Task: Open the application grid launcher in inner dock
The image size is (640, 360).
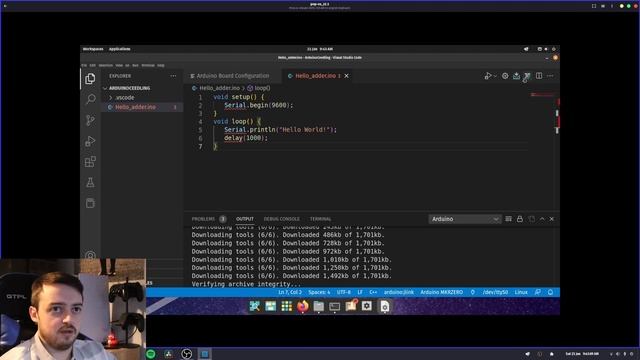Action: point(287,306)
